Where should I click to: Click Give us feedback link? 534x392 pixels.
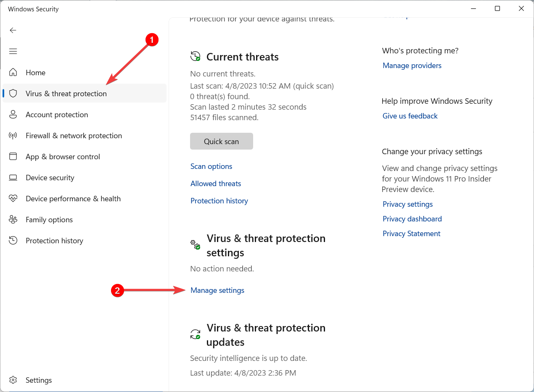pos(410,116)
